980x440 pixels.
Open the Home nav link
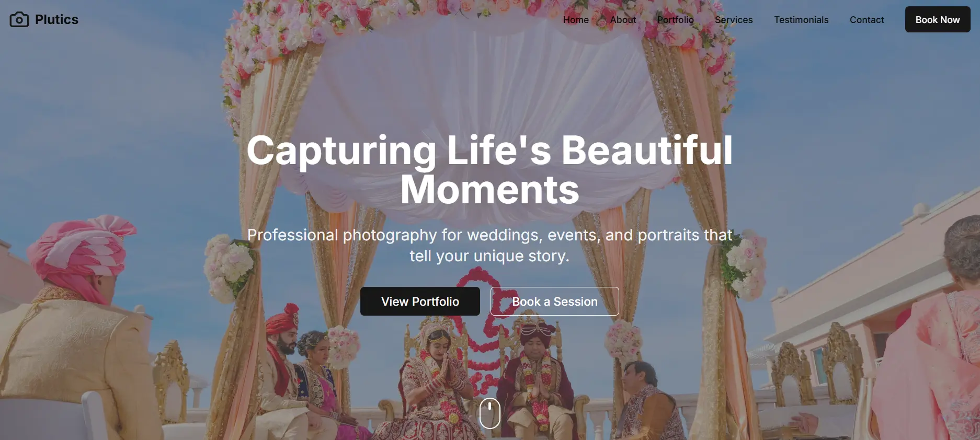tap(576, 20)
